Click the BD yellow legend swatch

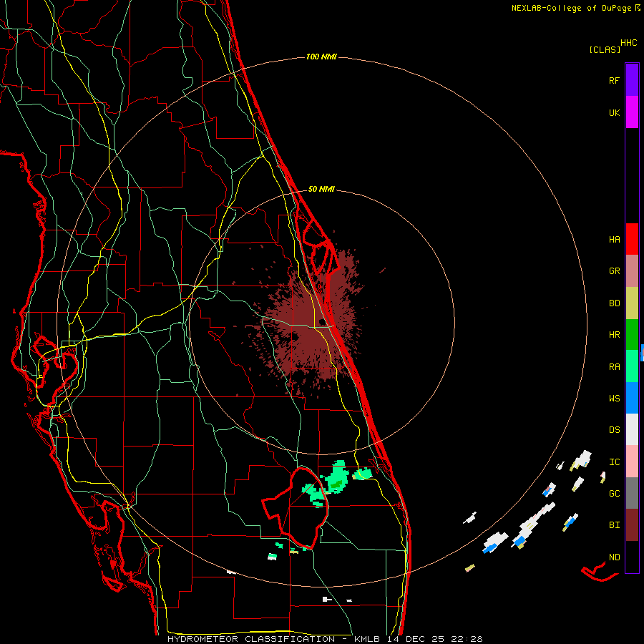tap(632, 303)
